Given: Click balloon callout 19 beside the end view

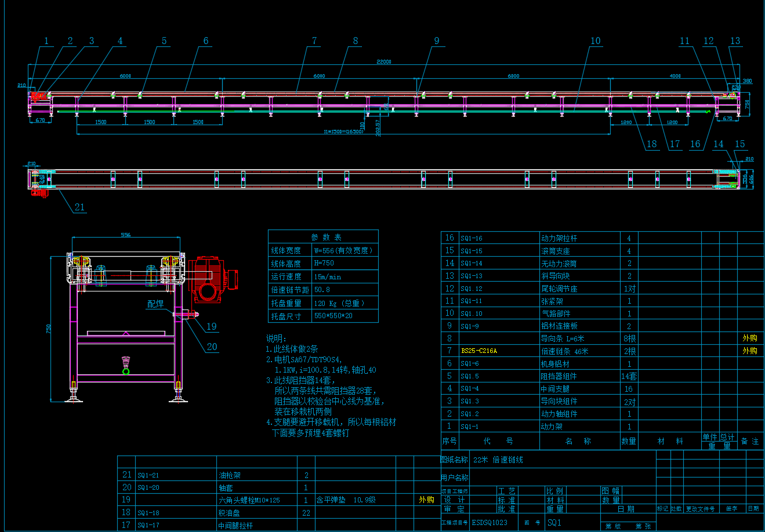Looking at the screenshot, I should [212, 326].
